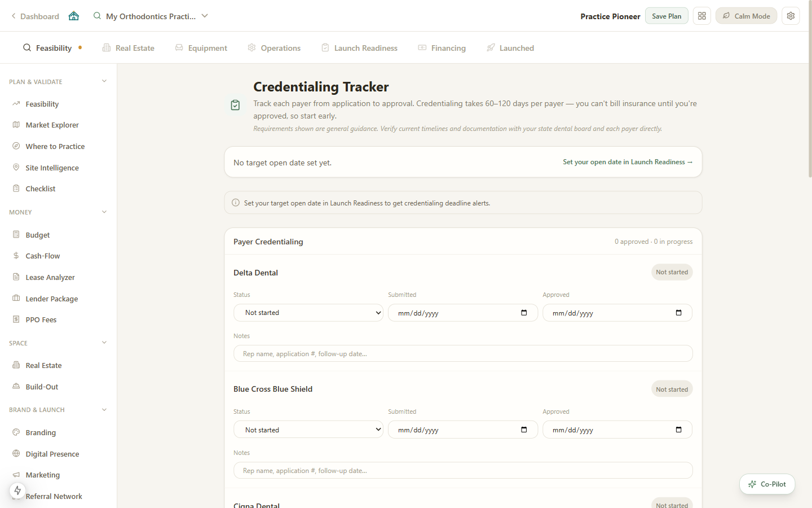Switch to the Financing tab
Image resolution: width=812 pixels, height=508 pixels.
[x=442, y=48]
